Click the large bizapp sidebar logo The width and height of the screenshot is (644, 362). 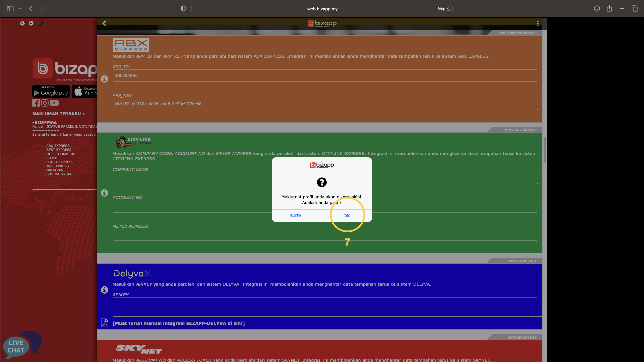(x=64, y=69)
